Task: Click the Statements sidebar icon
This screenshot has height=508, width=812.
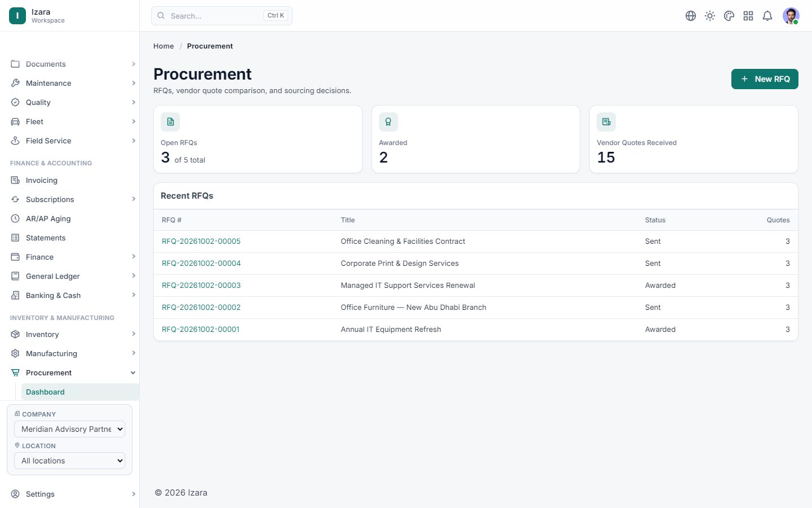Action: (x=15, y=238)
